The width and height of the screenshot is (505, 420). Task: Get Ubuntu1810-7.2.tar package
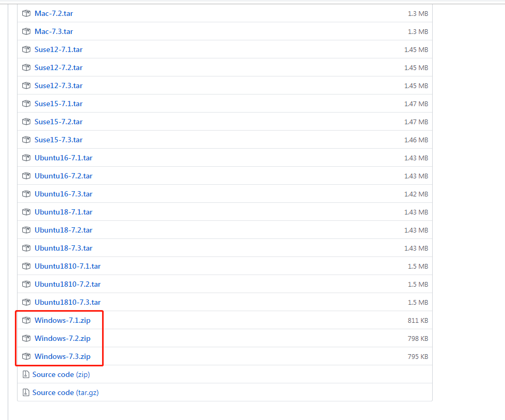[x=68, y=284]
